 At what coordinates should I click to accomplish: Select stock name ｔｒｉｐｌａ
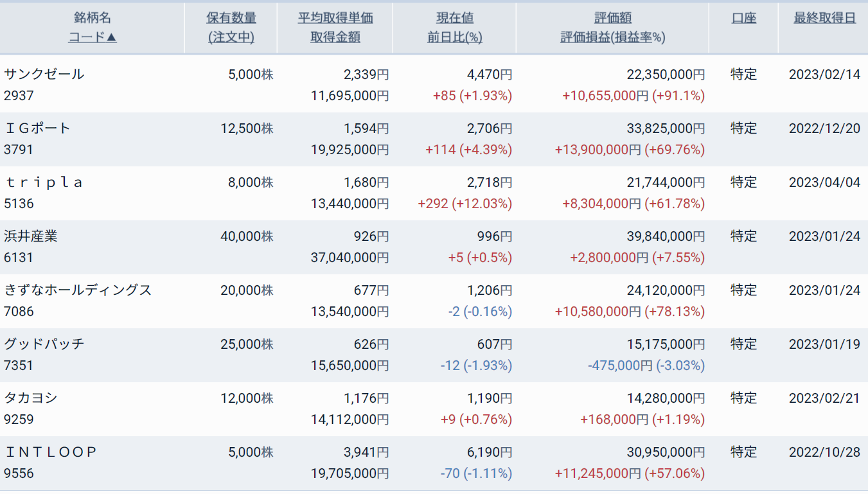point(44,182)
